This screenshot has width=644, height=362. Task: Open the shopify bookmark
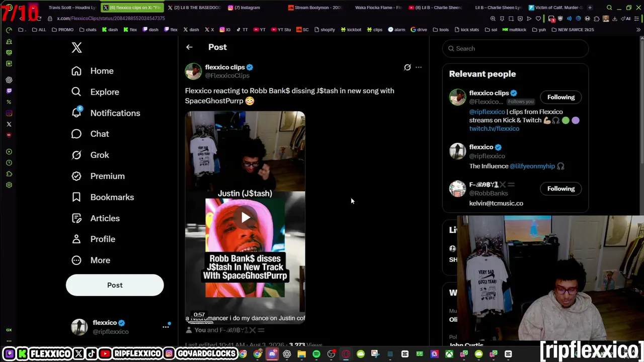coord(325,30)
